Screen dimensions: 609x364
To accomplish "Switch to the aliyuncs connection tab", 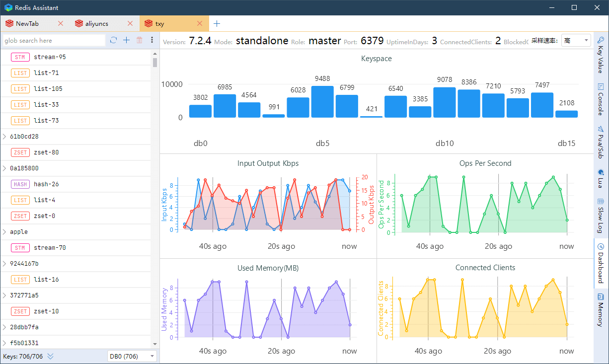I will click(x=96, y=23).
